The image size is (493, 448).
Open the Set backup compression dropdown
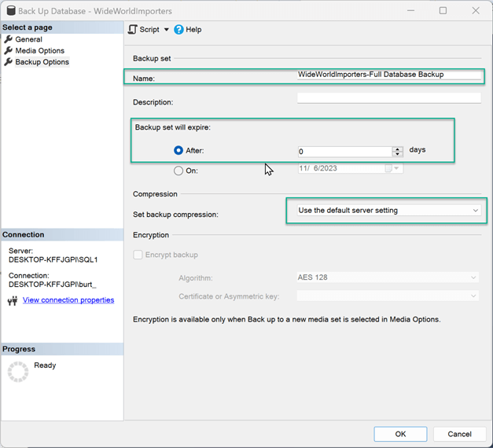(389, 211)
